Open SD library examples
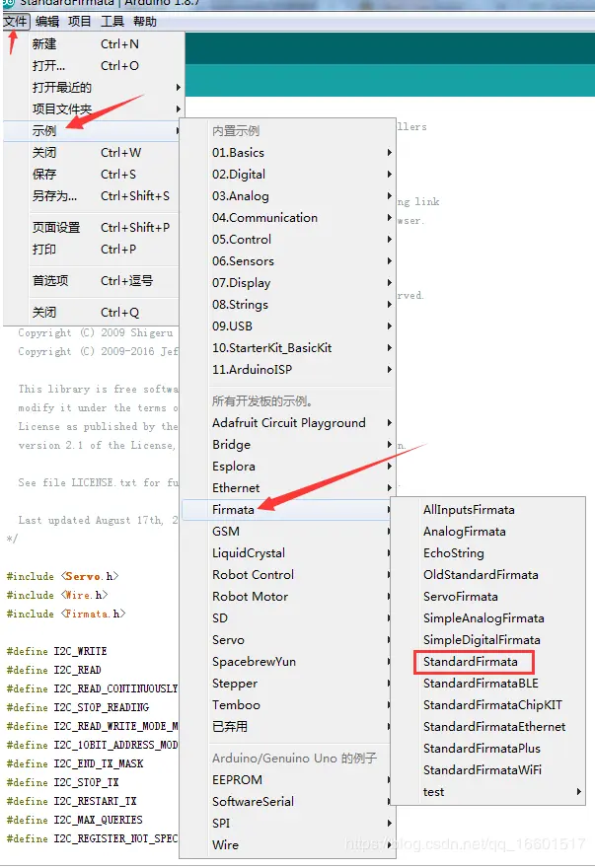 tap(287, 617)
